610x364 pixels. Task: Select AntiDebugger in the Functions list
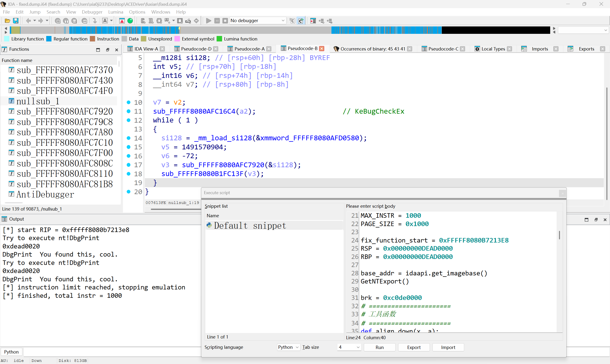click(45, 195)
